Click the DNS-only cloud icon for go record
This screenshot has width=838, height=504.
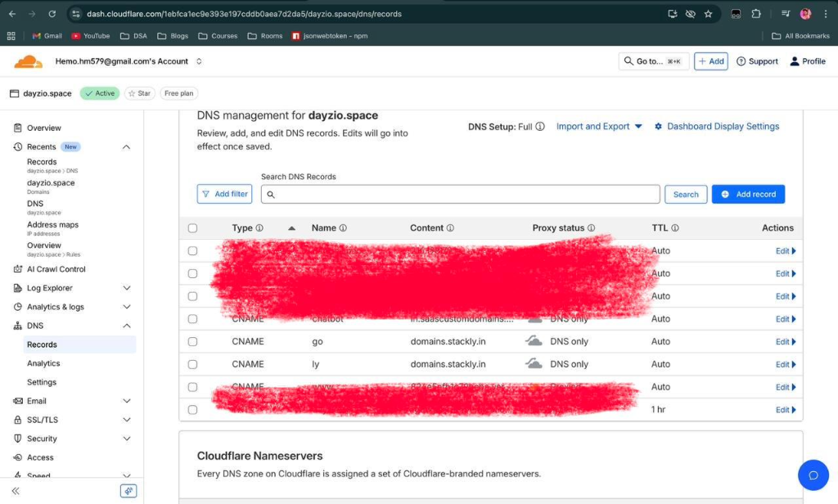[534, 341]
